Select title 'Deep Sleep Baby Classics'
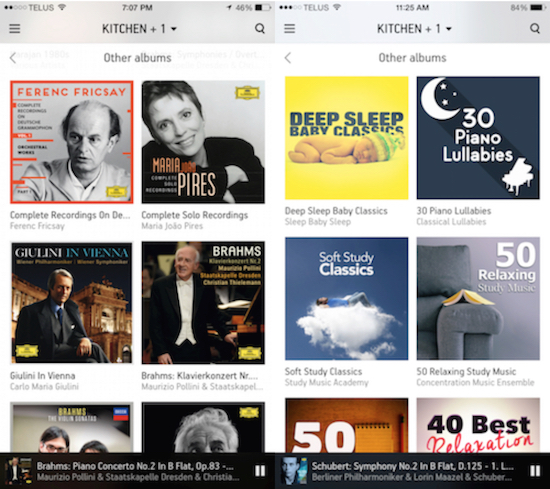 (336, 211)
